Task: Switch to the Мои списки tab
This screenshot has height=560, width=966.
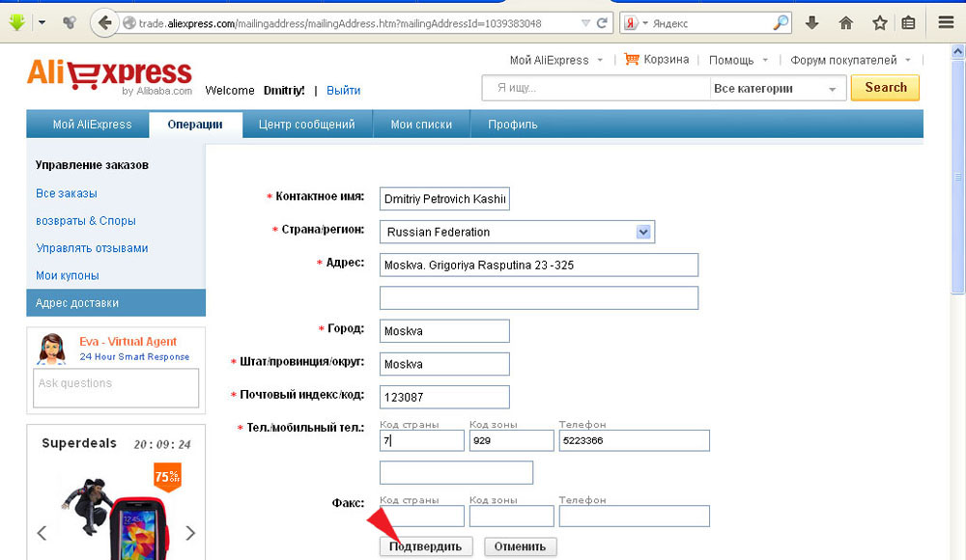Action: (421, 124)
